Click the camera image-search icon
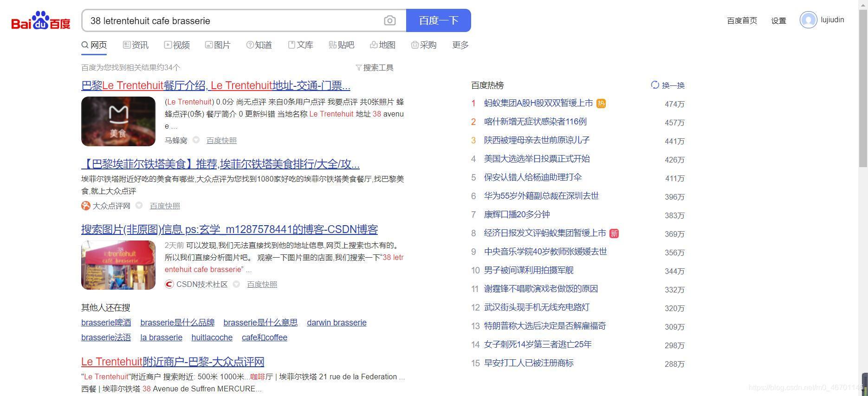This screenshot has height=396, width=868. [390, 20]
